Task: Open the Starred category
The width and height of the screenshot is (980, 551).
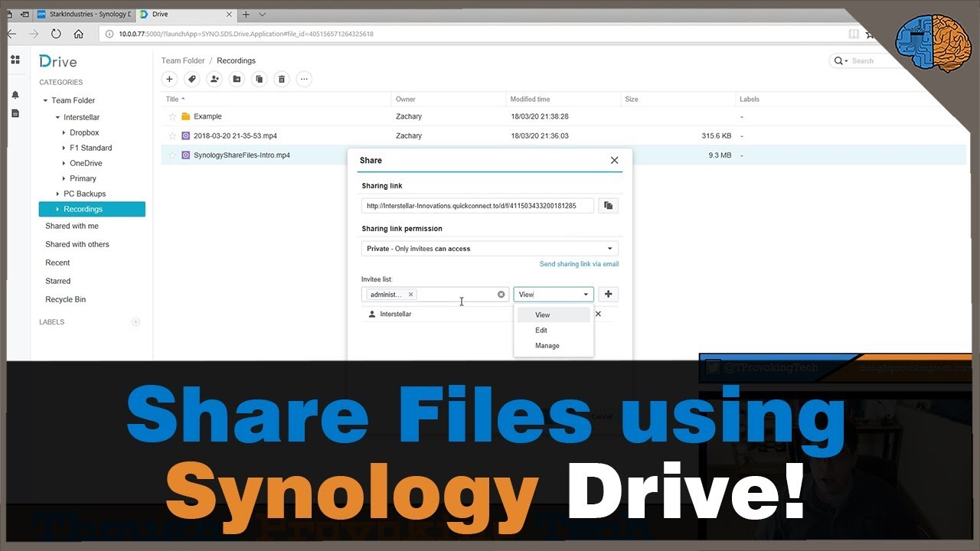Action: (x=57, y=281)
